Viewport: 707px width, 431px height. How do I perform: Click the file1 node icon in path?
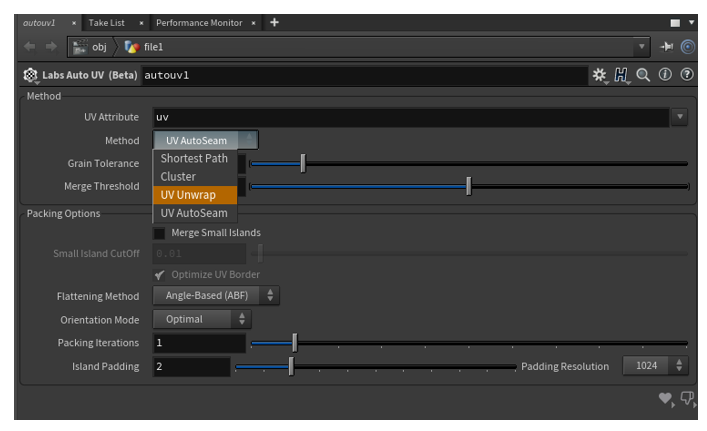pos(132,47)
